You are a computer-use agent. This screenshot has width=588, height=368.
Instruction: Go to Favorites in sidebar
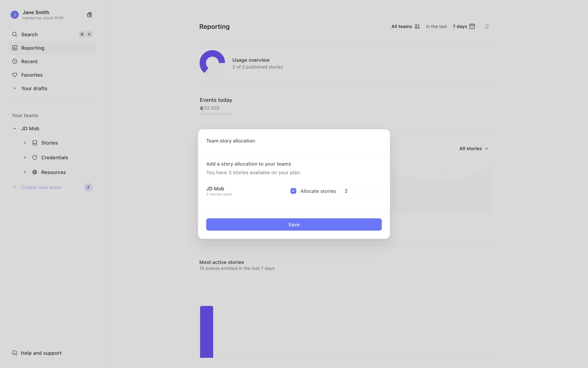click(32, 75)
